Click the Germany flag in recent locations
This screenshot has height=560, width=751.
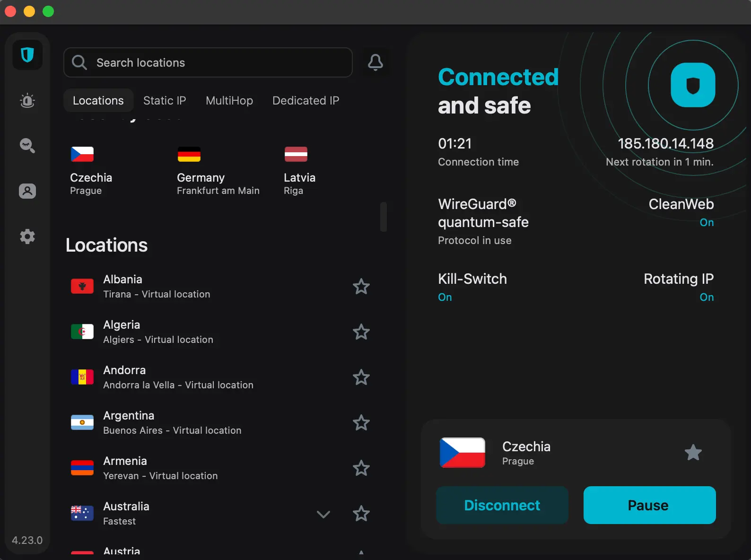coord(189,154)
